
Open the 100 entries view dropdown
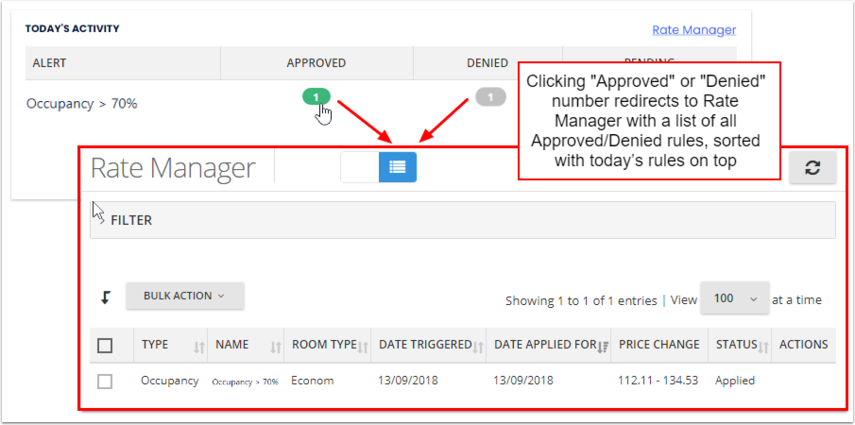[734, 298]
